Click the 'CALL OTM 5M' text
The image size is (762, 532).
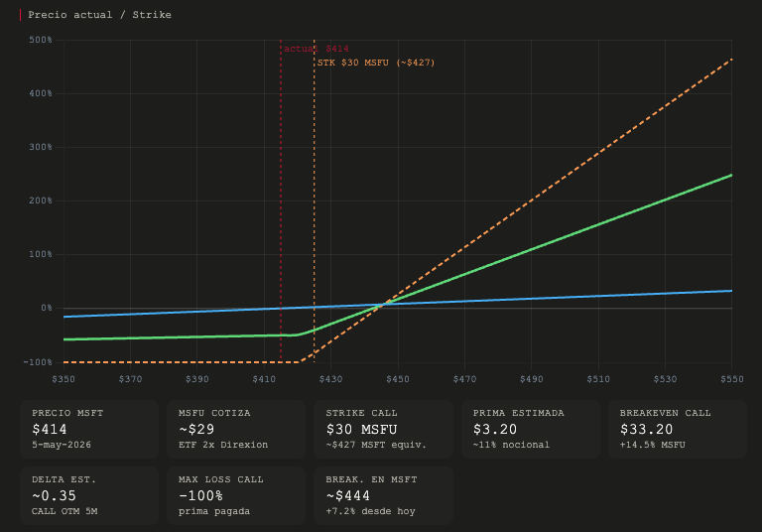(x=64, y=511)
